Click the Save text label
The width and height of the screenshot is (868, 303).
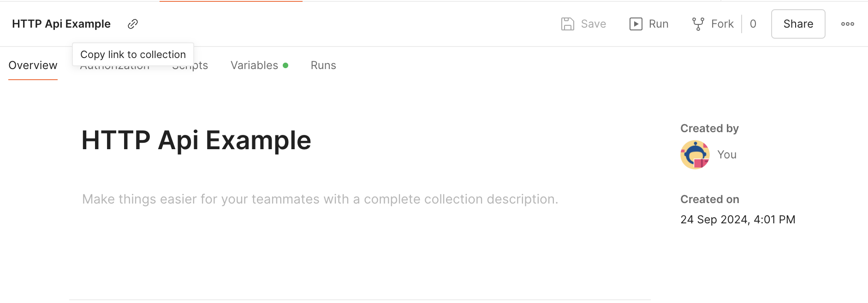(x=593, y=24)
